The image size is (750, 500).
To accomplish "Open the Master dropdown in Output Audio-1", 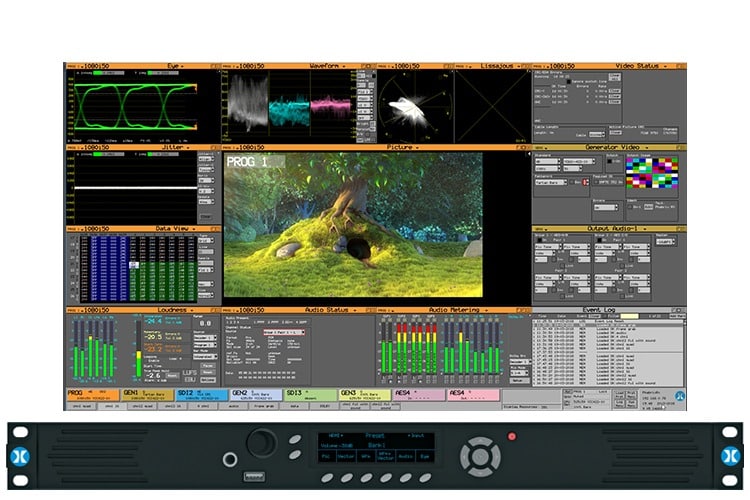I will tap(665, 242).
